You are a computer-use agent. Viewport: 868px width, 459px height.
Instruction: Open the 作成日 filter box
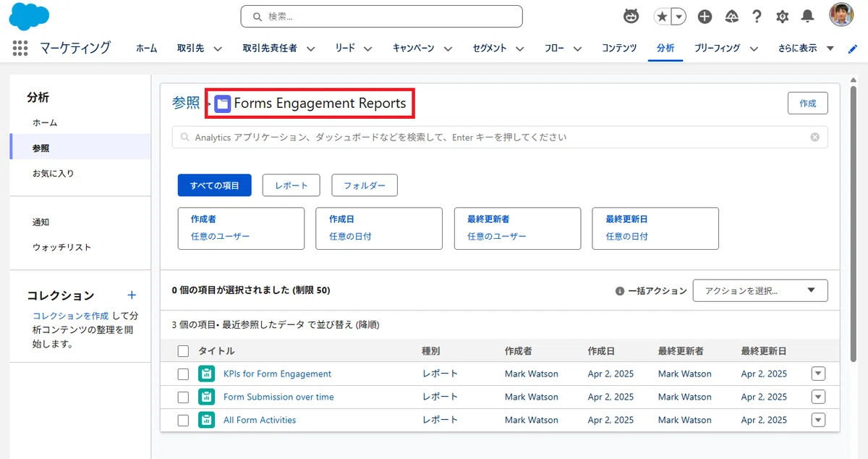click(x=379, y=229)
